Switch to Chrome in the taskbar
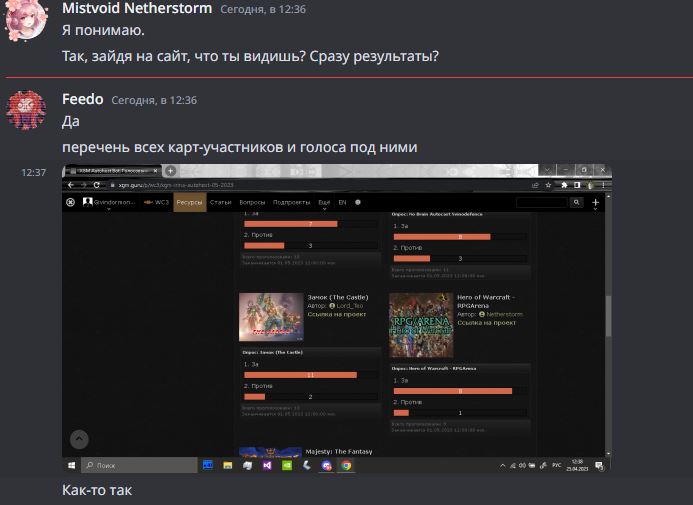Image resolution: width=693 pixels, height=505 pixels. 346,465
